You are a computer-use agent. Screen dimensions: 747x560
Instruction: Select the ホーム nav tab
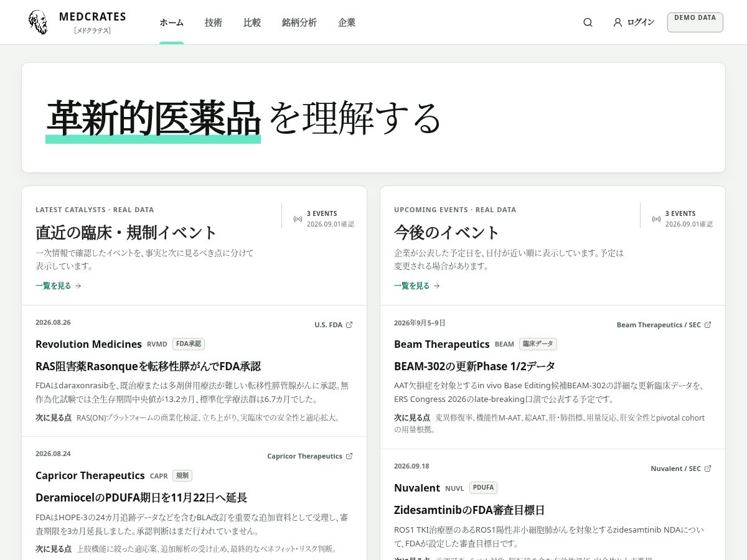171,22
